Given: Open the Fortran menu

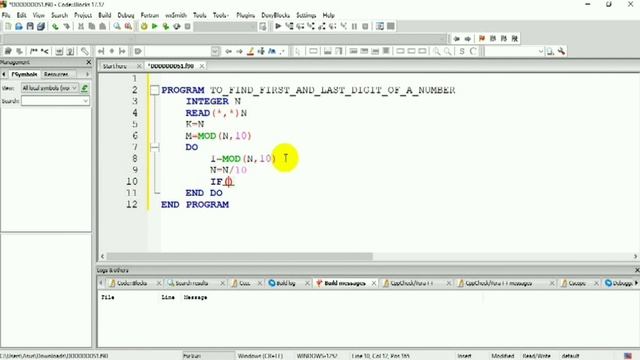Looking at the screenshot, I should pos(150,15).
